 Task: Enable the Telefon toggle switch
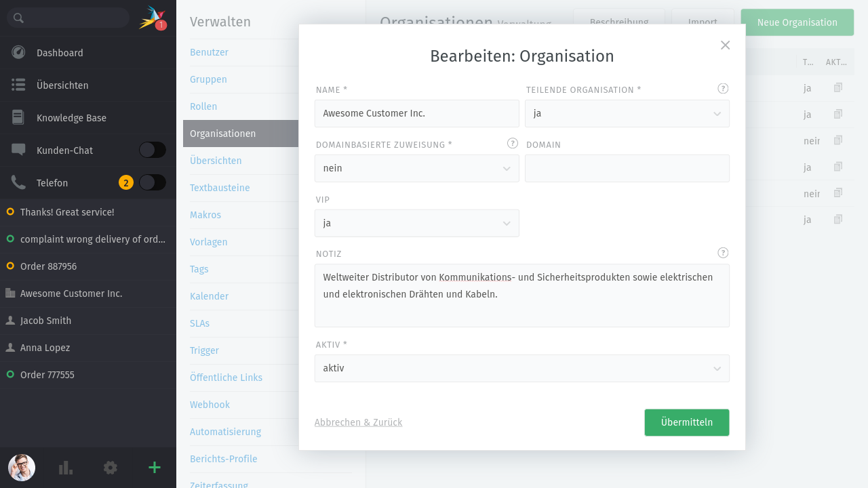(x=152, y=182)
